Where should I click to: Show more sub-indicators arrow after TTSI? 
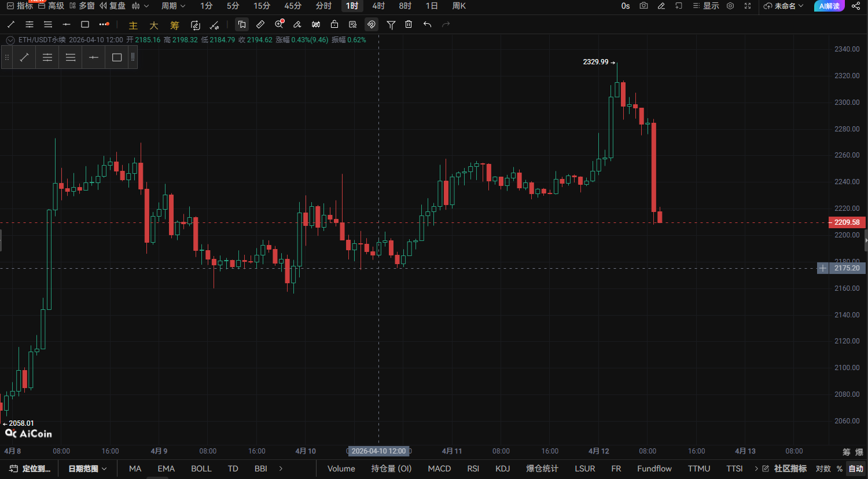756,469
